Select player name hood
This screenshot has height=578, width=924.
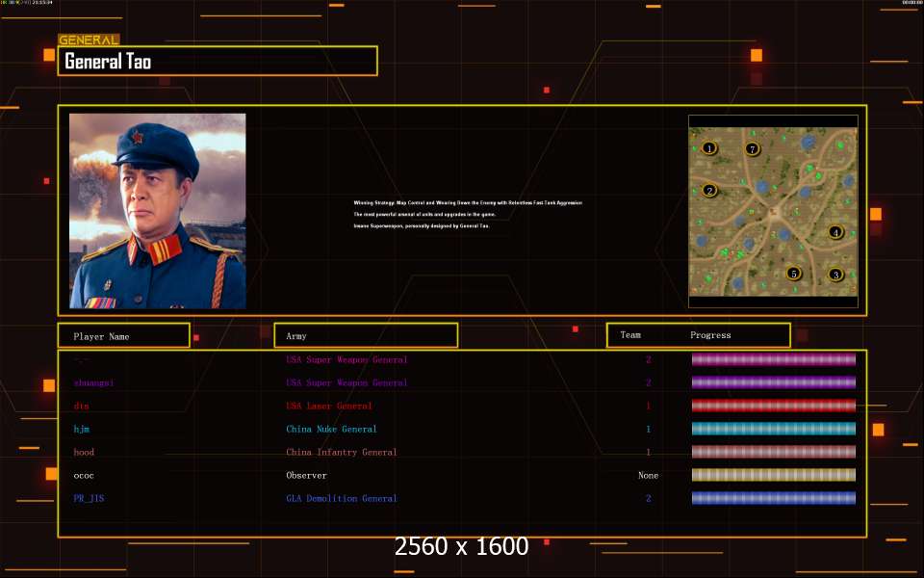coord(84,452)
